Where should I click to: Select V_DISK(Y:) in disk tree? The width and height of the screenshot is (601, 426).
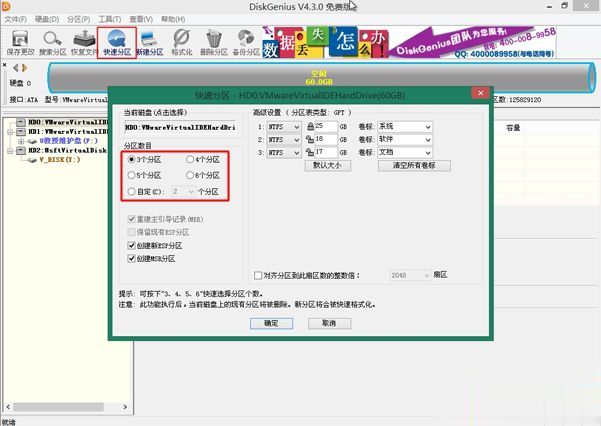[59, 160]
